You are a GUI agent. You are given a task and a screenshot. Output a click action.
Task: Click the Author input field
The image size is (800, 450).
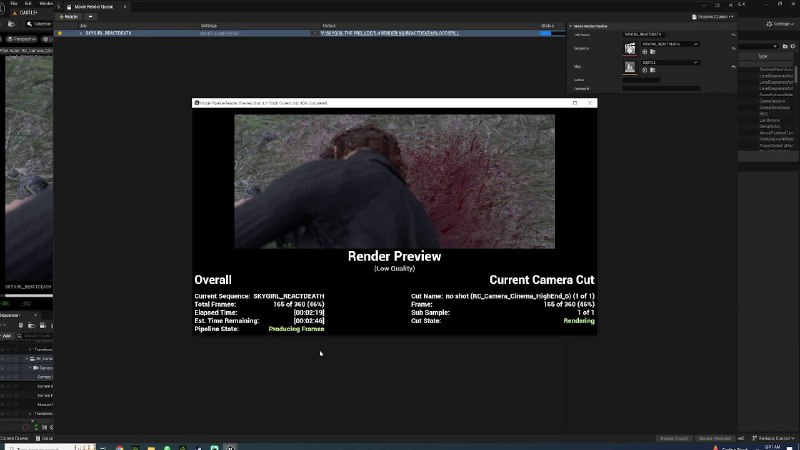tap(641, 80)
